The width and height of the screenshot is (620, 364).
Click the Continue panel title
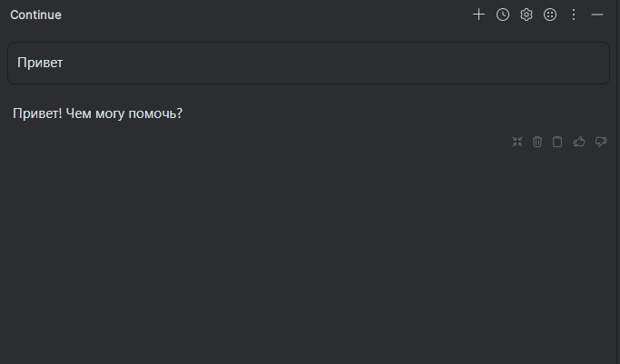(x=35, y=15)
